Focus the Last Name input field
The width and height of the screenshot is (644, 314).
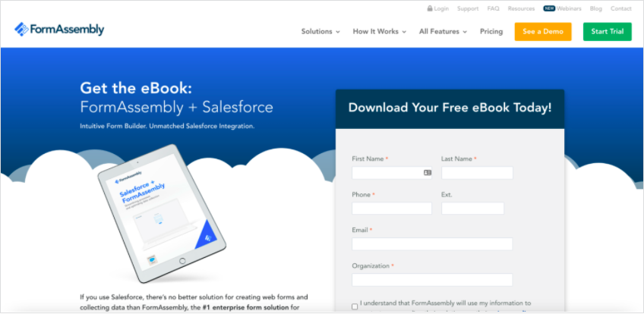(477, 173)
